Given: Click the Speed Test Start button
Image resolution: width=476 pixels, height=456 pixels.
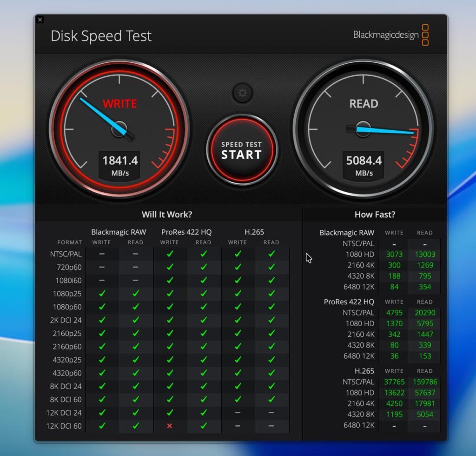Looking at the screenshot, I should coord(242,150).
